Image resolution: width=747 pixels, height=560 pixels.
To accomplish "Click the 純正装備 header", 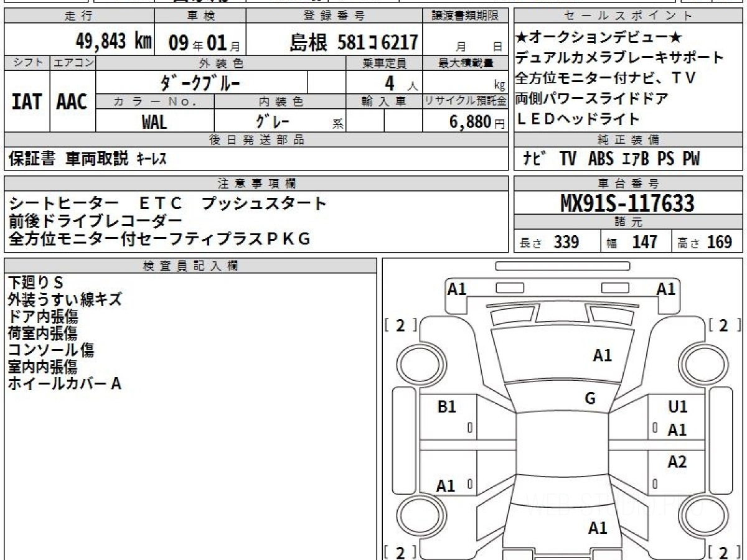I will point(629,140).
